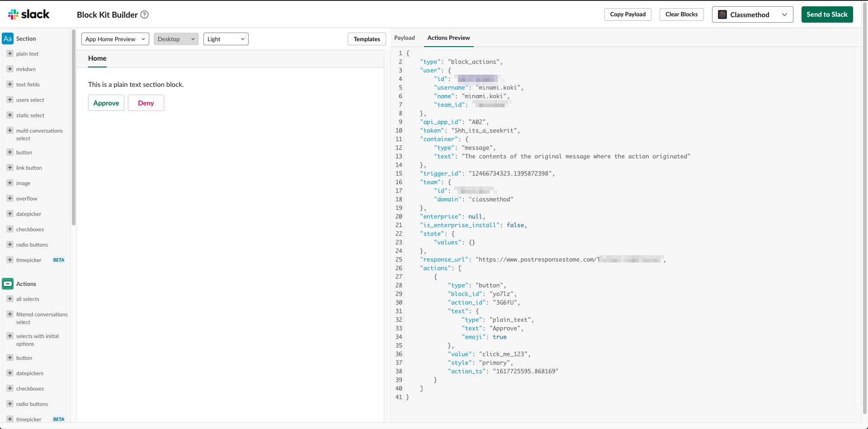868x429 pixels.
Task: Click the Clear Blocks button
Action: click(682, 14)
